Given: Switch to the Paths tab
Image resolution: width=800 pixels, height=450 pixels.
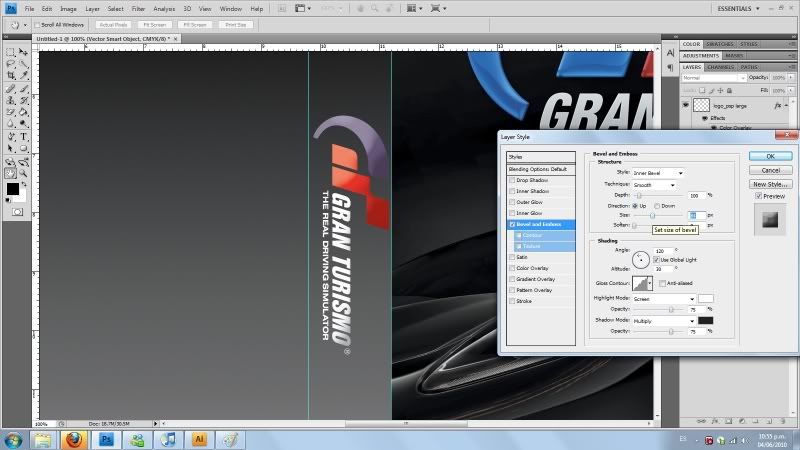Looking at the screenshot, I should coord(749,67).
